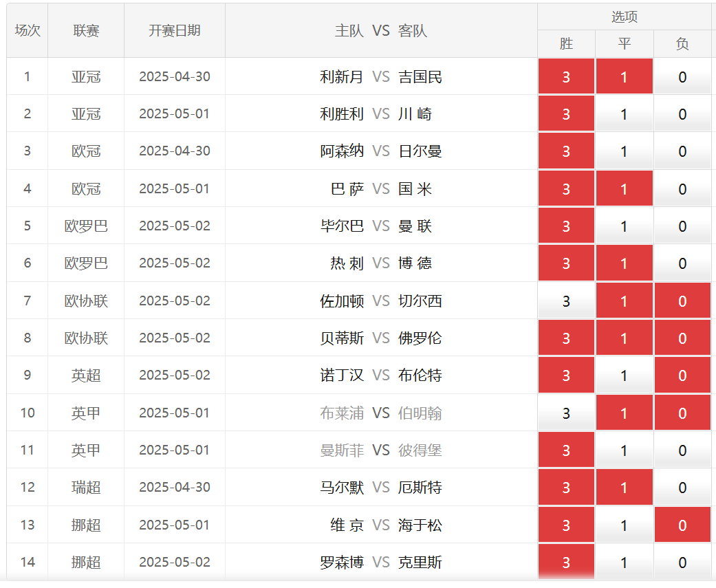The image size is (716, 588).
Task: Click away team 日尔曼
Action: (420, 151)
